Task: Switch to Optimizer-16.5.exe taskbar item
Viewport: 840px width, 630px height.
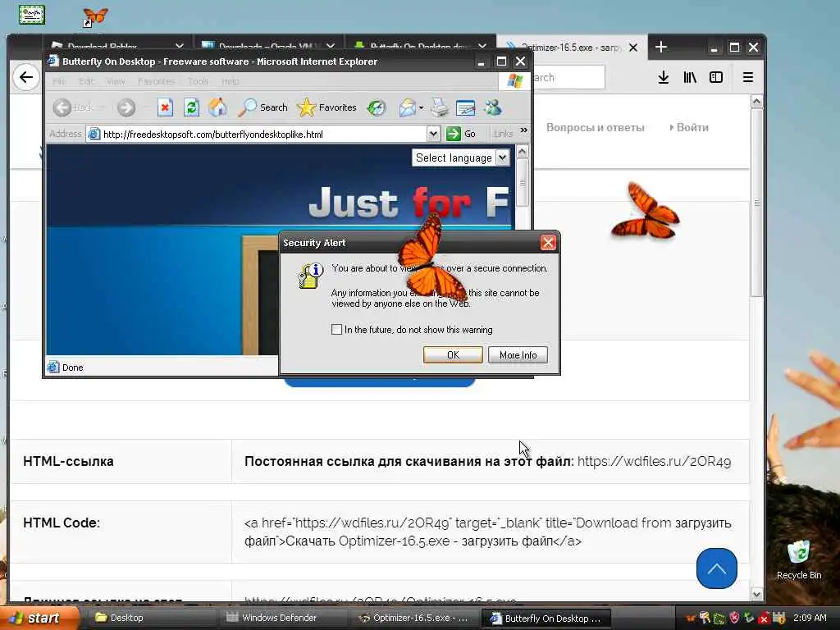Action: click(413, 618)
